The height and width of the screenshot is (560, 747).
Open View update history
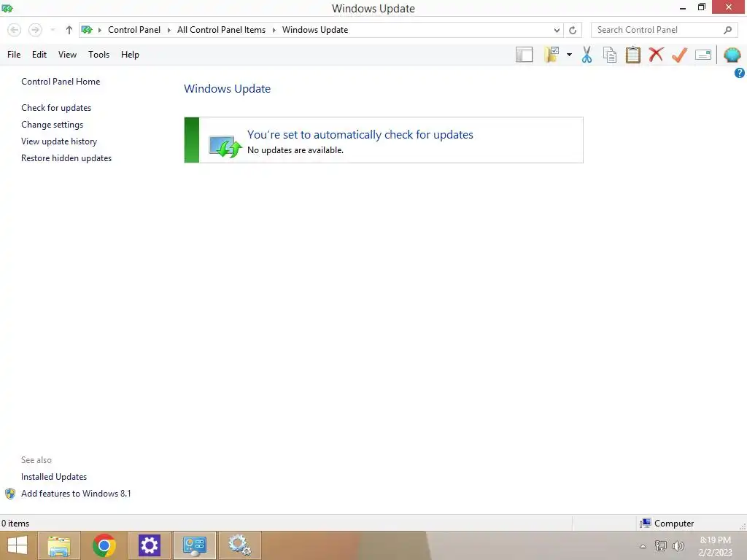59,141
